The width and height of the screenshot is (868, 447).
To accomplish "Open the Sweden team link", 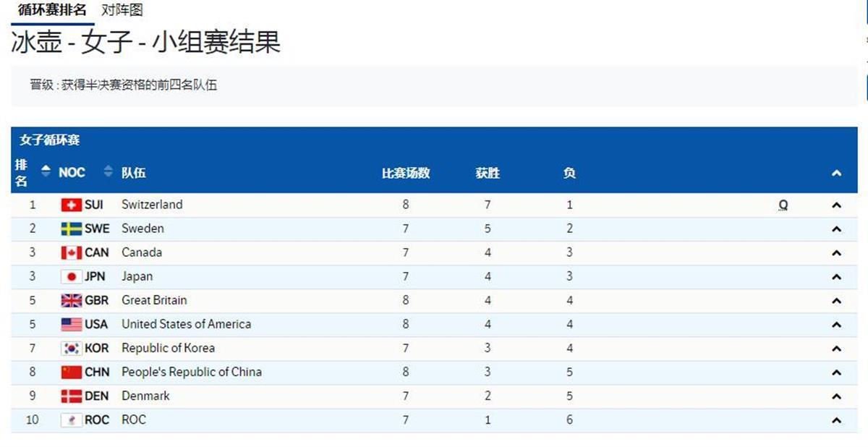I will click(x=142, y=229).
